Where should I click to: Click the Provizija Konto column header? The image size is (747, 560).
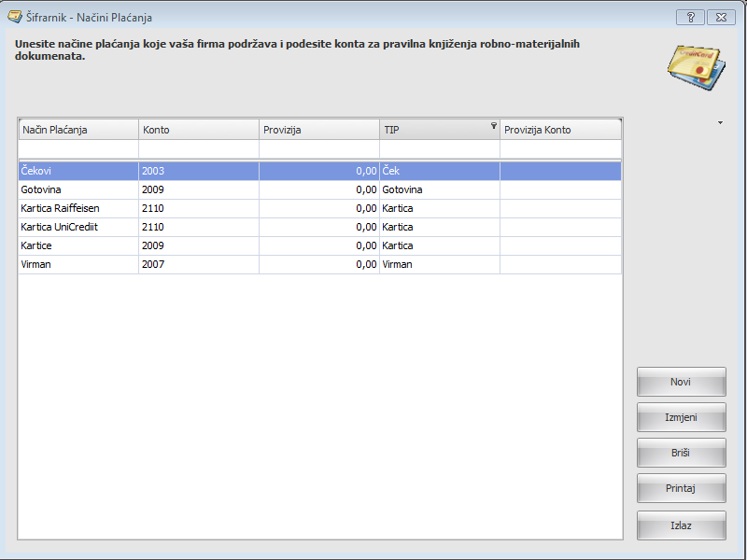pos(560,130)
